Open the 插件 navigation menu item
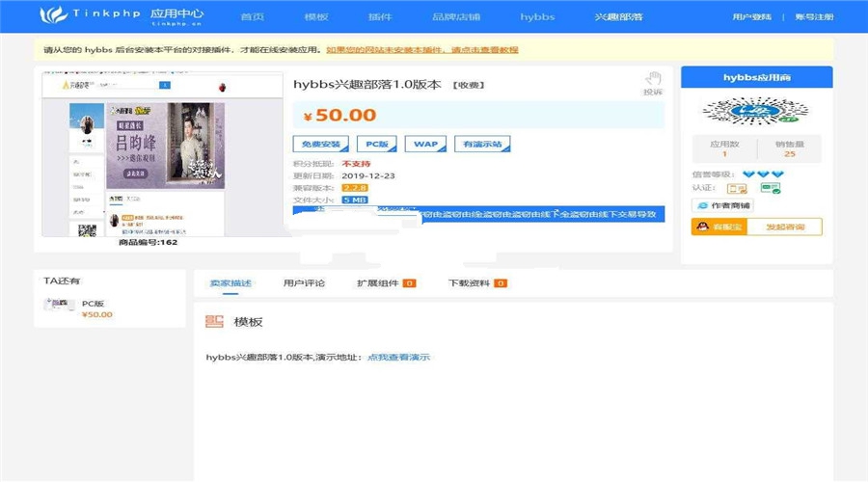Image resolution: width=868 pixels, height=482 pixels. pyautogui.click(x=380, y=16)
